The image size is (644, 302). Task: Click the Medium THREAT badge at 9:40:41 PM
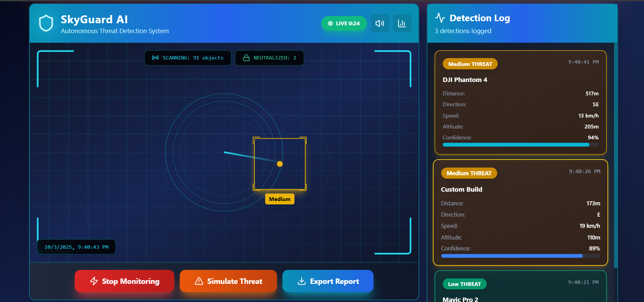[x=470, y=64]
